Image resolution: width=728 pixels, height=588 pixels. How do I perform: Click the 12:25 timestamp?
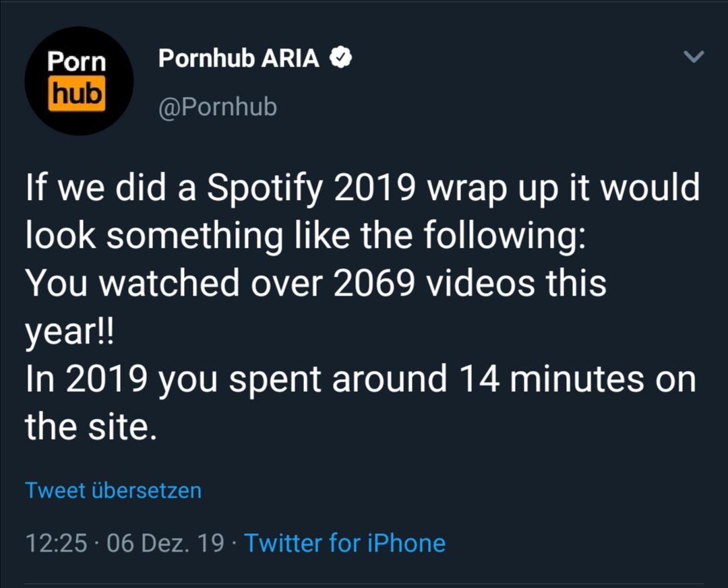pyautogui.click(x=56, y=543)
